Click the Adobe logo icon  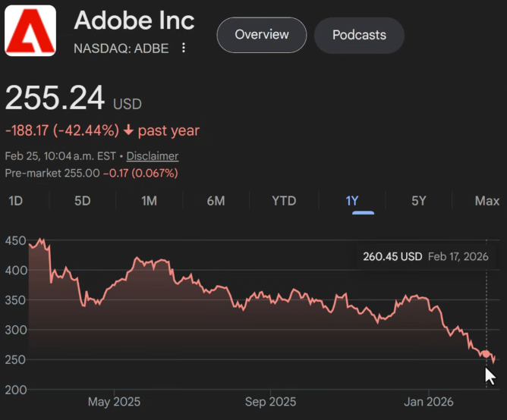(x=30, y=30)
